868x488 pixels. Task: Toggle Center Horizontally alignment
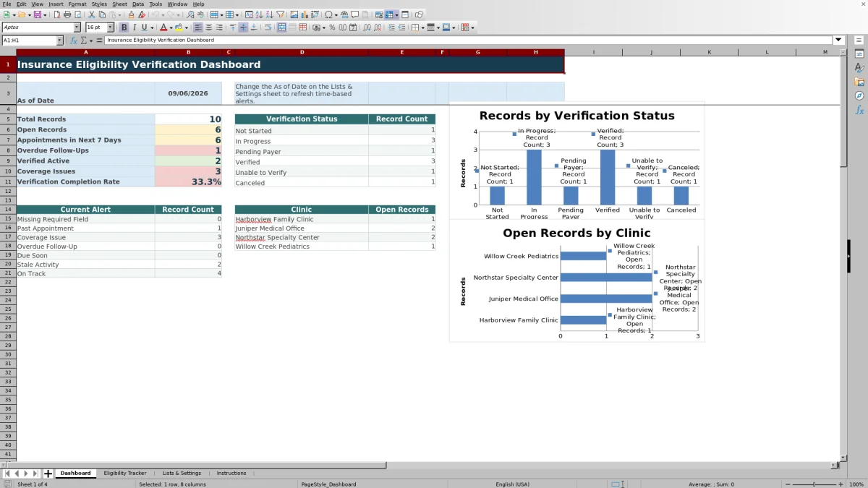(x=209, y=27)
